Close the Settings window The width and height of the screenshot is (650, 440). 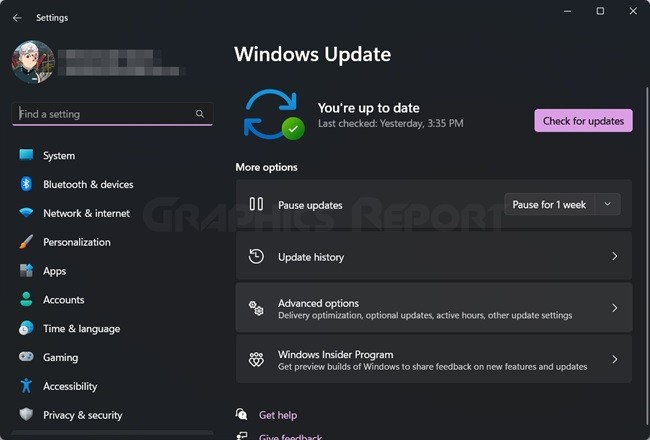(x=633, y=11)
